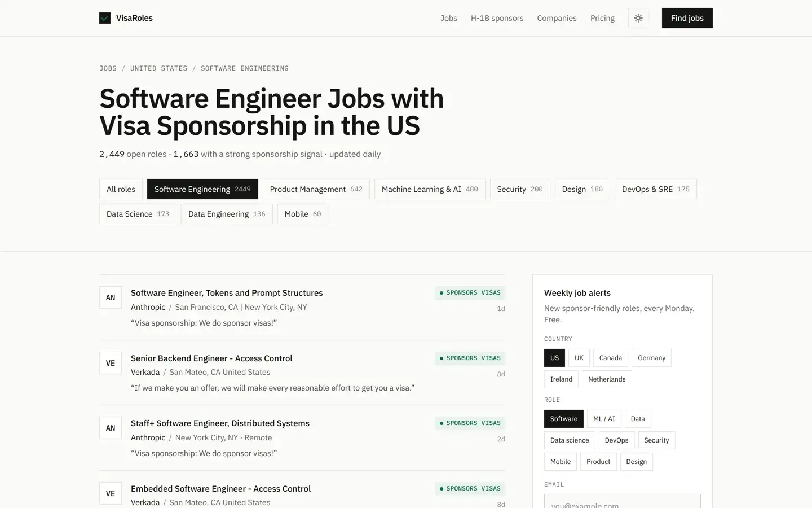Toggle Design role in job alerts

click(637, 462)
